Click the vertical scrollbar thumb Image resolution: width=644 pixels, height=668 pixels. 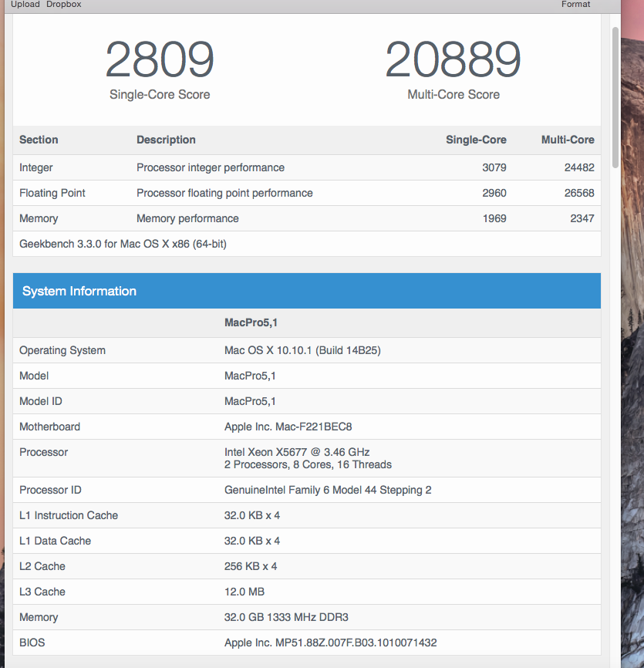615,97
